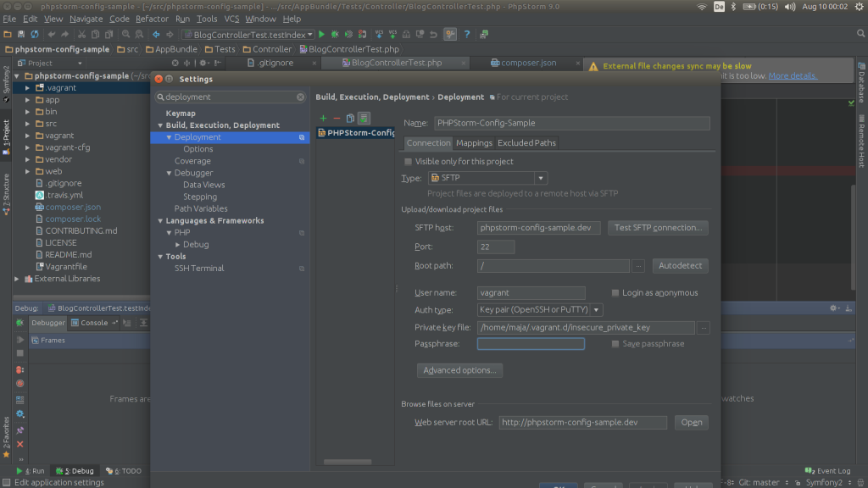The width and height of the screenshot is (868, 488).
Task: Switch to the Mappings tab
Action: pos(474,142)
